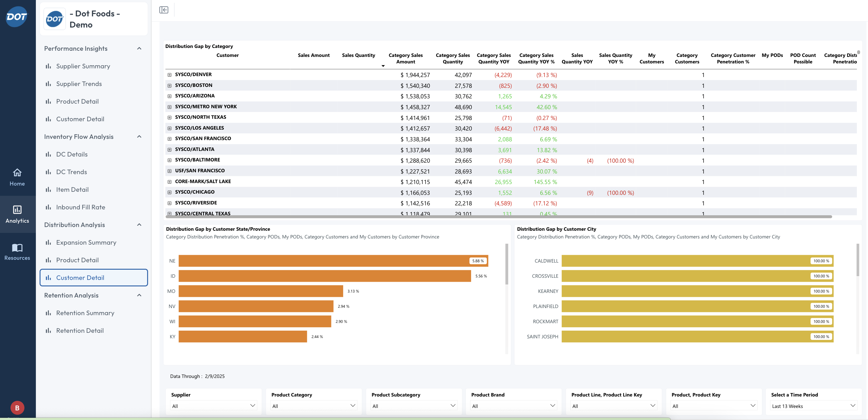
Task: Expand the SYSCO/DENVER row
Action: tap(169, 75)
